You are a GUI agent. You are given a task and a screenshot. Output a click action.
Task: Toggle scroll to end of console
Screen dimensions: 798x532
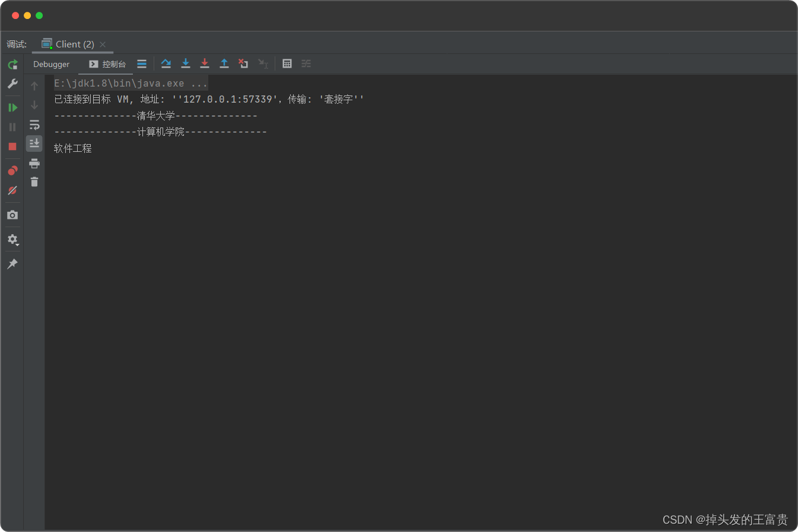pos(34,143)
